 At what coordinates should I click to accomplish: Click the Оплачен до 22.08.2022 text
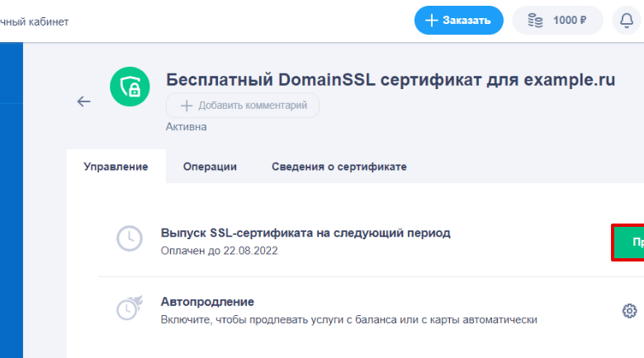coord(219,250)
